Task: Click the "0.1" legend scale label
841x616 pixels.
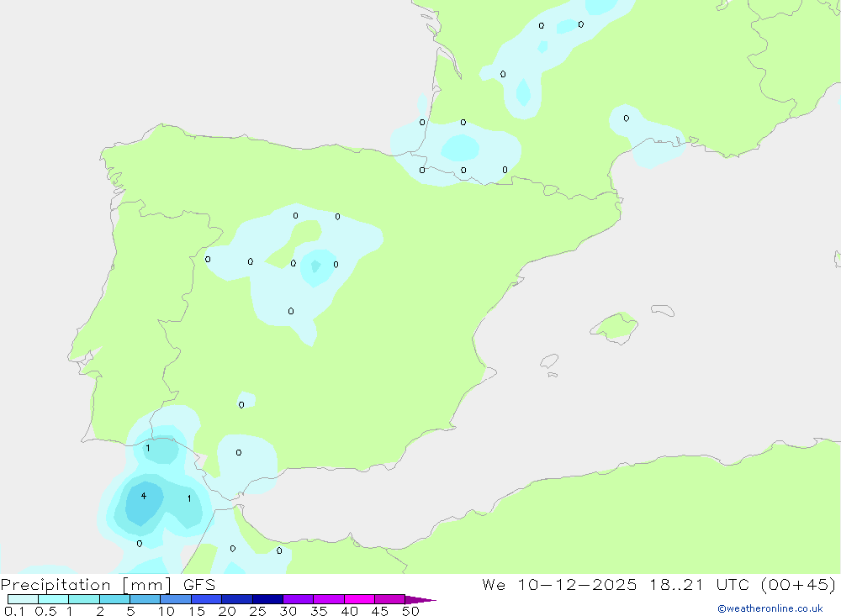Action: pyautogui.click(x=14, y=611)
